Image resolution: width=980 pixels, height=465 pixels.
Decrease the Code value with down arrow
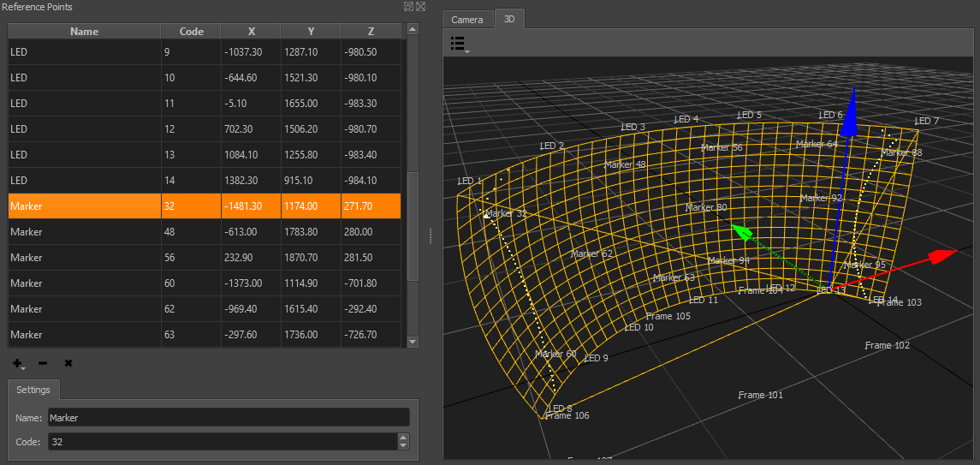click(403, 445)
